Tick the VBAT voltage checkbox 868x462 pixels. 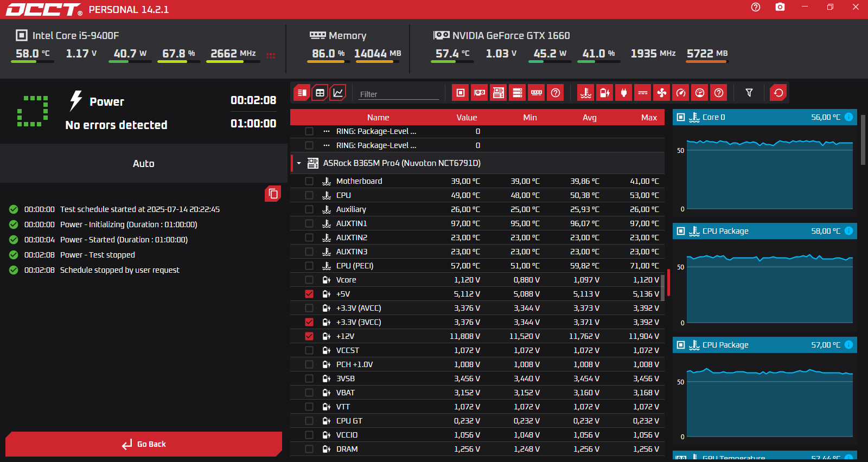(309, 393)
